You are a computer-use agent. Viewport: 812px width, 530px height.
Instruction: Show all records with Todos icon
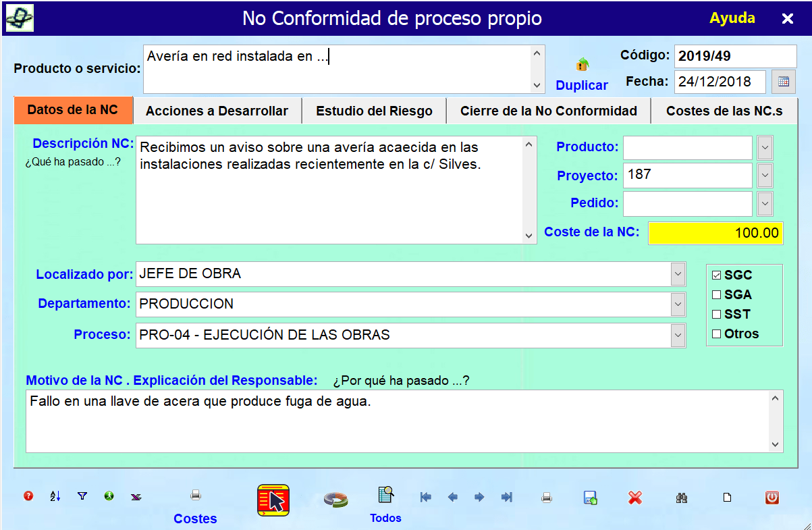[386, 495]
